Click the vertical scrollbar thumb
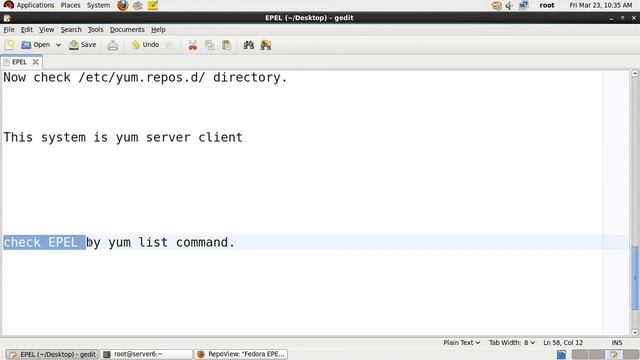 click(x=635, y=278)
